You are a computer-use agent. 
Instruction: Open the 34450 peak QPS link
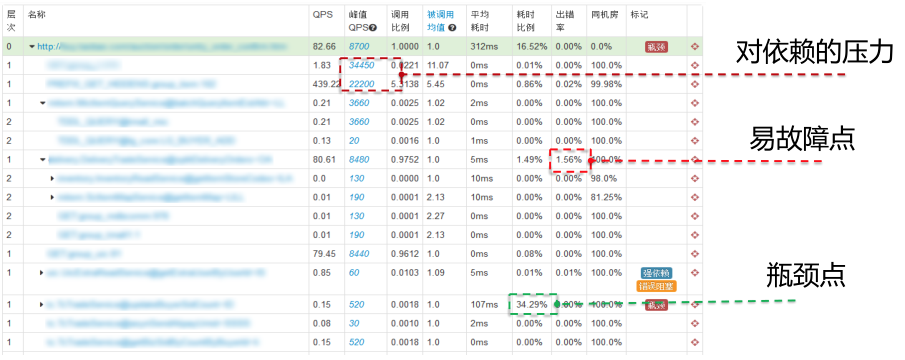[361, 66]
